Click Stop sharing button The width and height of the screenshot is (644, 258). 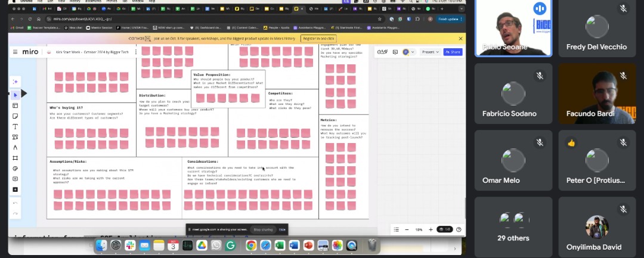pos(263,230)
